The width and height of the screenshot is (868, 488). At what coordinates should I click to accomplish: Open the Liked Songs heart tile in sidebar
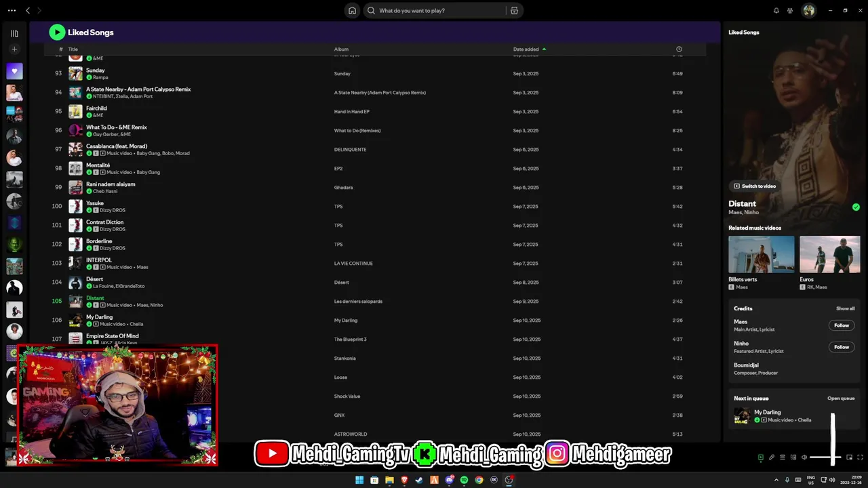[x=14, y=71]
